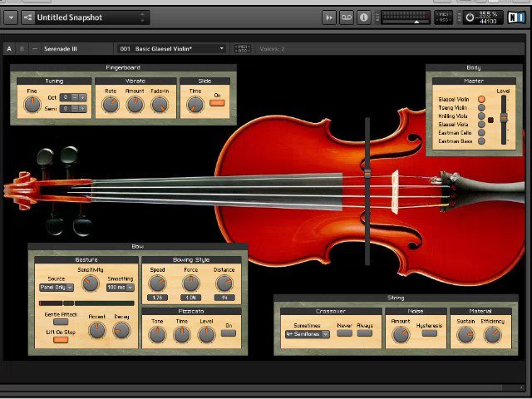Toggle the Gentle Attack button
Image resolution: width=532 pixels, height=399 pixels.
click(61, 322)
